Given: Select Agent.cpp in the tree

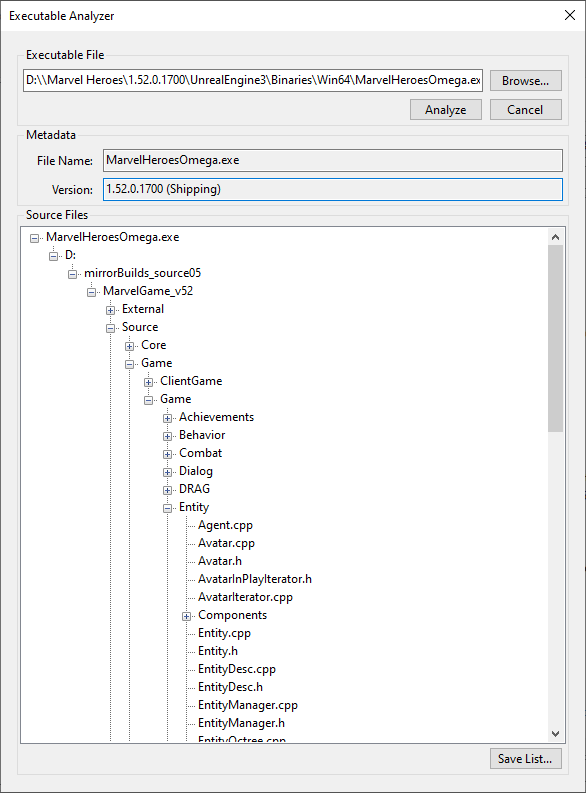Looking at the screenshot, I should tap(225, 525).
